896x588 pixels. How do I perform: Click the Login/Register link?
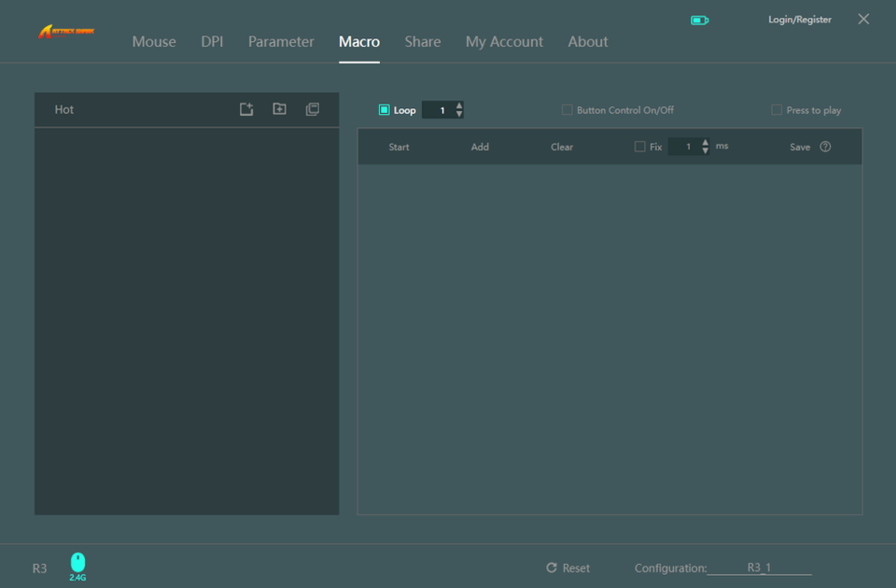click(799, 20)
